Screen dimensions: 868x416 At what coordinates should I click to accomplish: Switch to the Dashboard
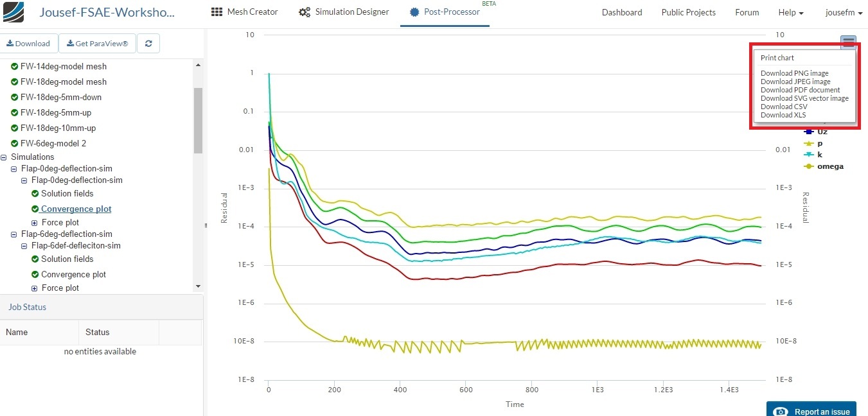pos(621,12)
